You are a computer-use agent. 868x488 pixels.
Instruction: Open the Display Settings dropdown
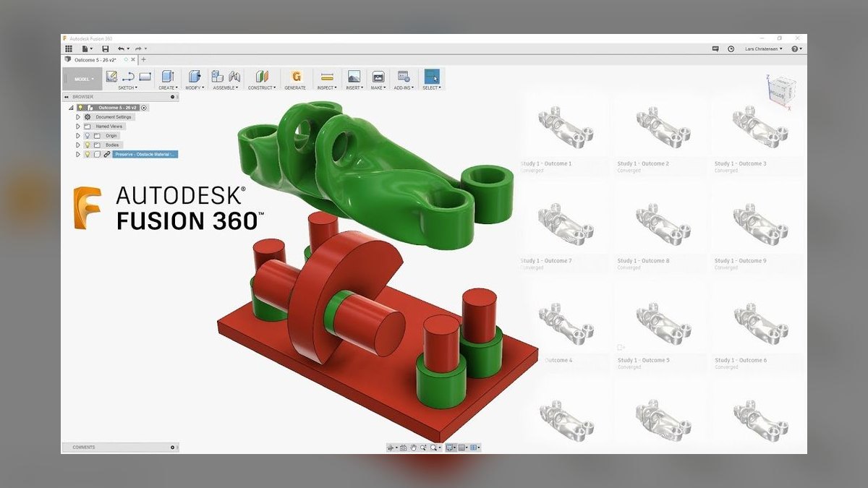[451, 448]
